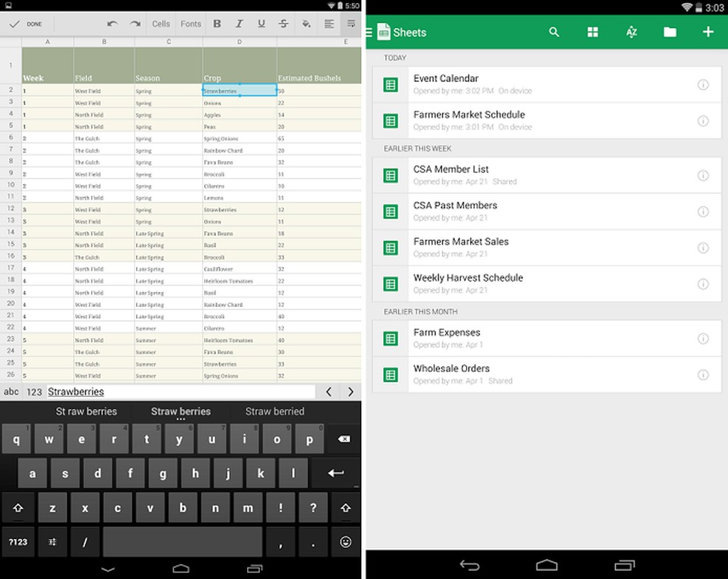The height and width of the screenshot is (579, 728).
Task: Sort spreadsheets with the A-Z icon
Action: 631,32
